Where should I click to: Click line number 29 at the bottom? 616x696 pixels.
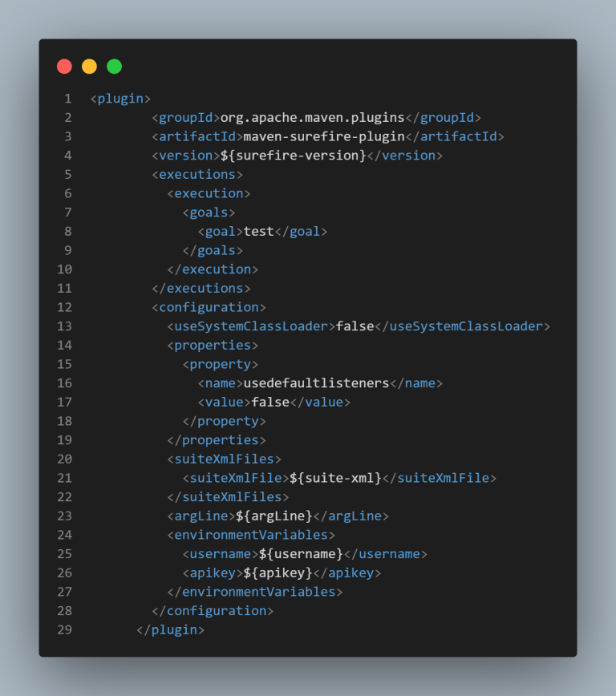tap(65, 630)
